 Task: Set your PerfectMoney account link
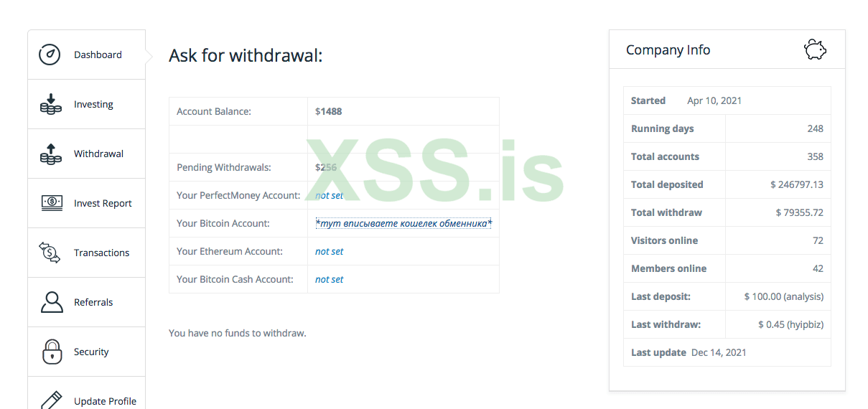coord(329,195)
